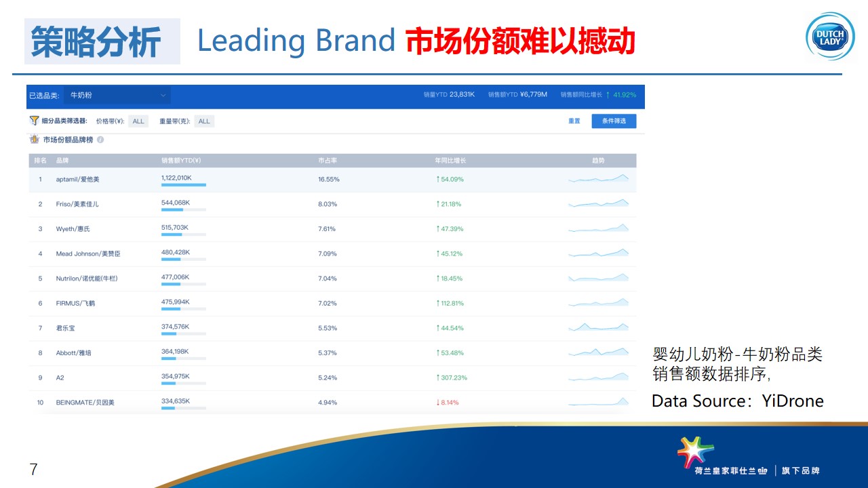Click the info icon beside 市场份额品牌榜

(100, 140)
